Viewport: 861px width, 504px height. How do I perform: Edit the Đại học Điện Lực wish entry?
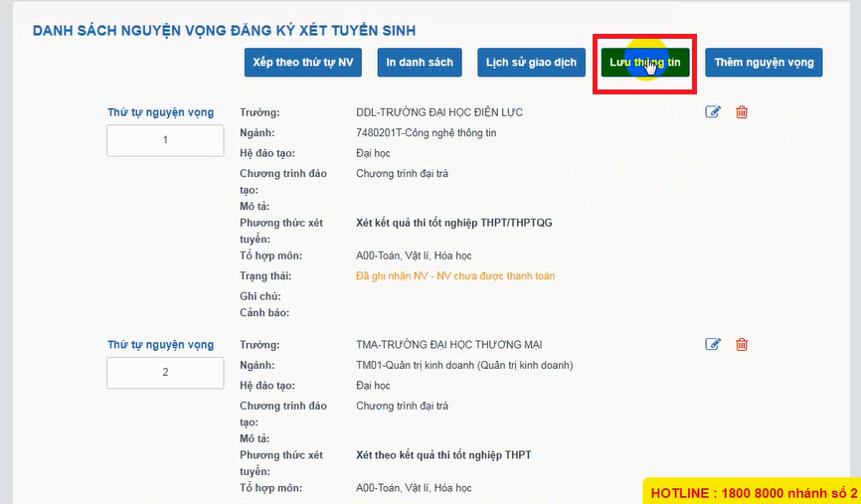(x=713, y=112)
